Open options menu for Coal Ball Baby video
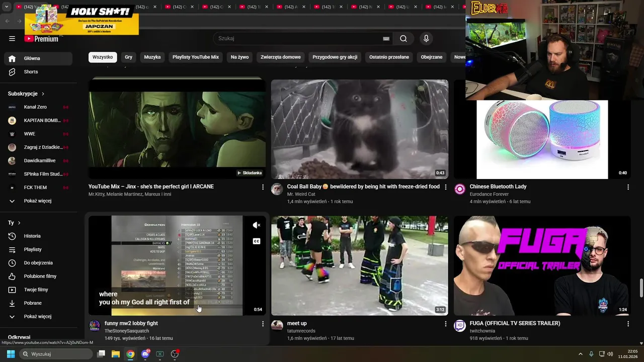Screen dimensions: 644x362 [x=445, y=187]
